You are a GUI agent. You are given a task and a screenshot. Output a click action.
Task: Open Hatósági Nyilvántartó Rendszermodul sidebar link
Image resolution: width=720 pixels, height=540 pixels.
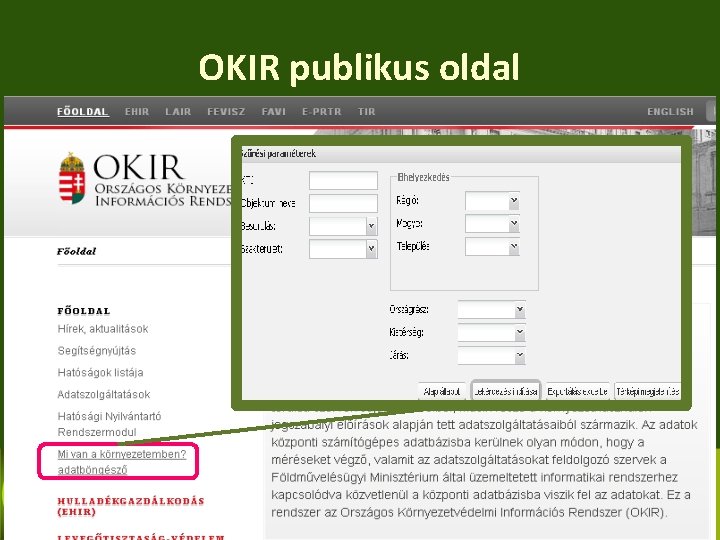coord(109,424)
